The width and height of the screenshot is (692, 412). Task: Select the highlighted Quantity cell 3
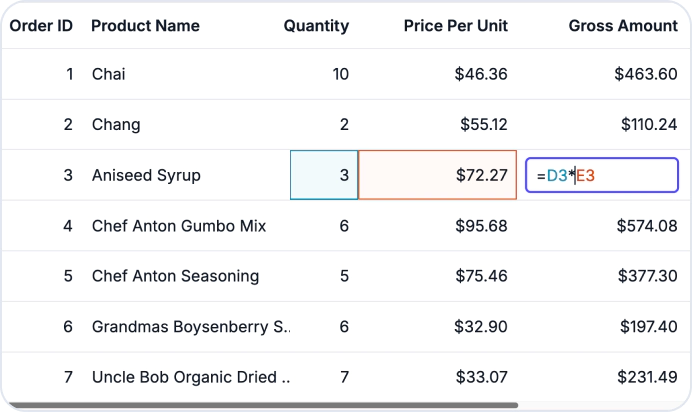click(324, 175)
